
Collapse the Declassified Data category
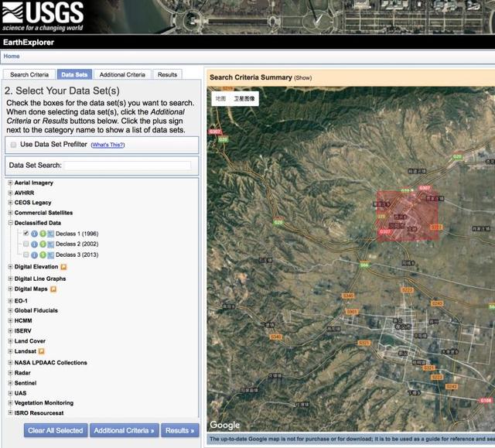pyautogui.click(x=10, y=223)
